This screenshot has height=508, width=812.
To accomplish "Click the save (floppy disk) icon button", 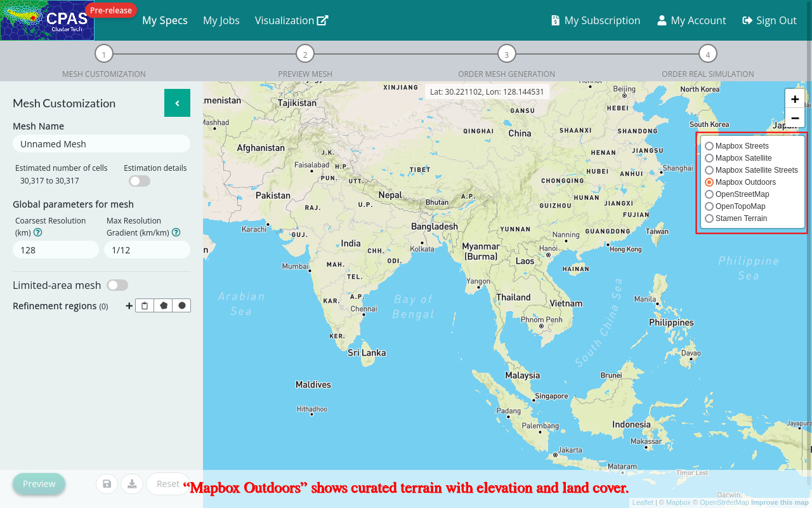I will pyautogui.click(x=107, y=484).
